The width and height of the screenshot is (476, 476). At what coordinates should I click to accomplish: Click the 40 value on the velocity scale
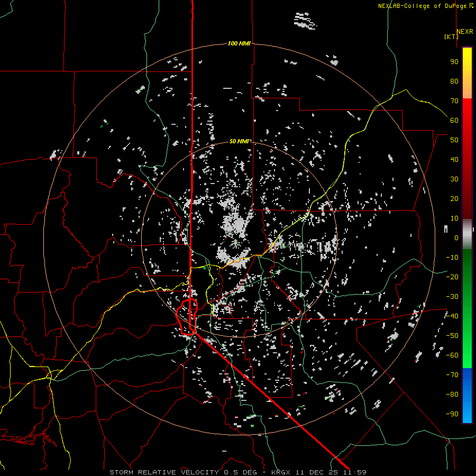point(454,160)
